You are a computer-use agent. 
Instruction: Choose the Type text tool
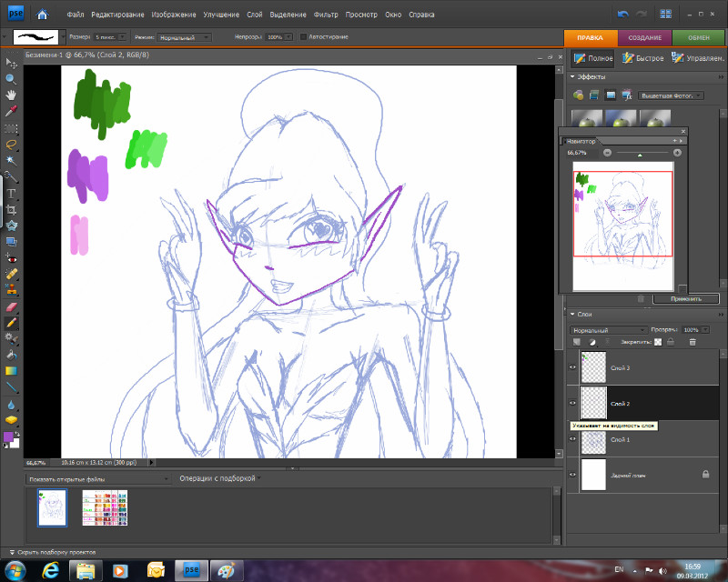click(x=12, y=193)
